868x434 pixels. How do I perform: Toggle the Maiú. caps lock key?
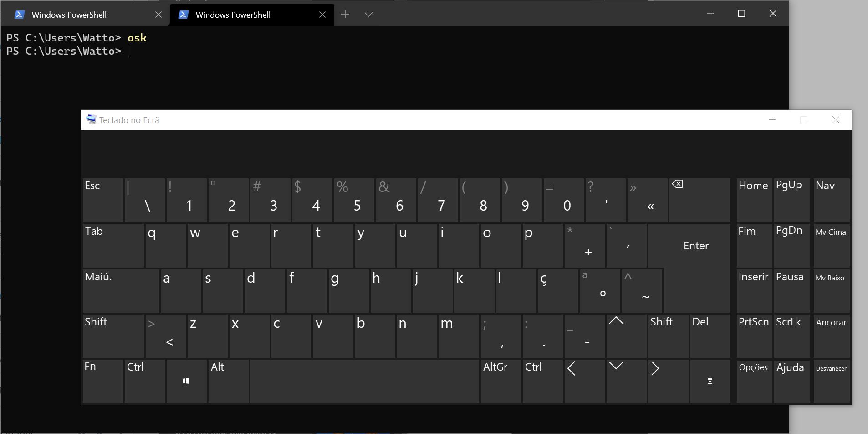click(x=121, y=291)
